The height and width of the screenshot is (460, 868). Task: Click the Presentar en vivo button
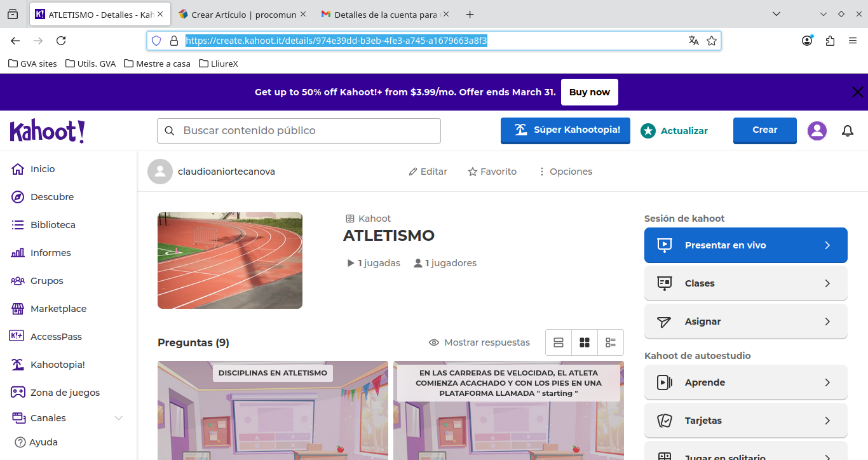pyautogui.click(x=745, y=245)
